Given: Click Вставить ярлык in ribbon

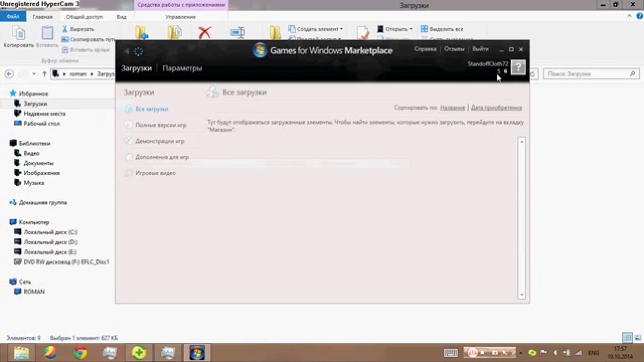Looking at the screenshot, I should [86, 50].
